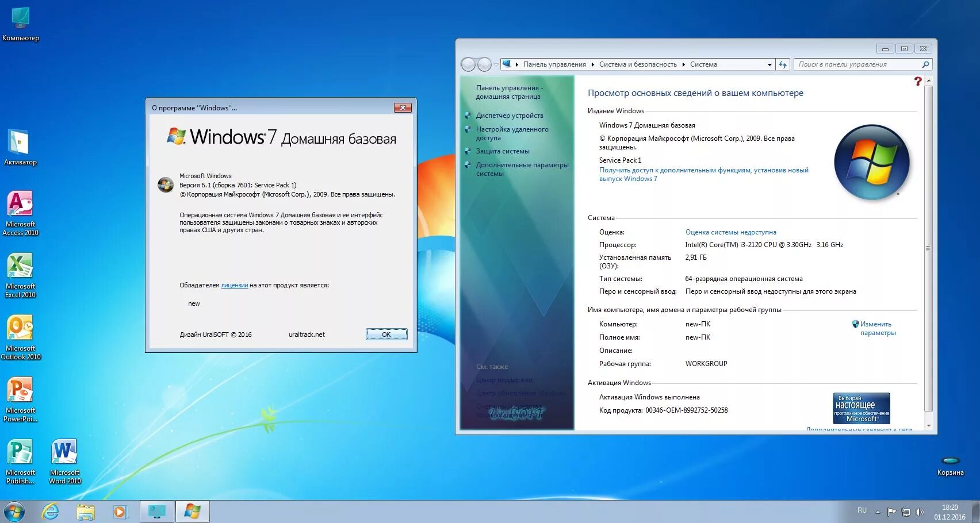This screenshot has height=523, width=980.
Task: Expand the root breadcrumb arrow before Панель управления
Action: pyautogui.click(x=517, y=64)
